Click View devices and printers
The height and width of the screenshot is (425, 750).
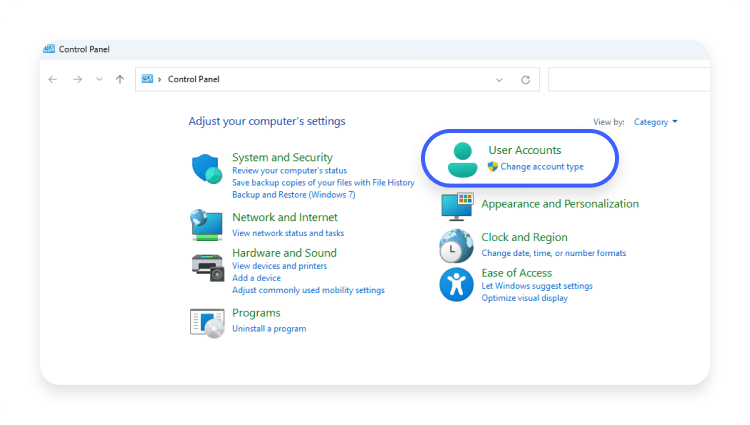(x=279, y=266)
